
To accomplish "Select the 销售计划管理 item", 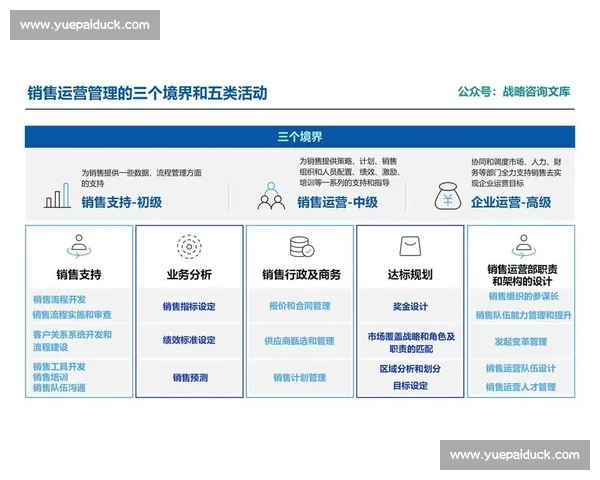I will pyautogui.click(x=300, y=378).
